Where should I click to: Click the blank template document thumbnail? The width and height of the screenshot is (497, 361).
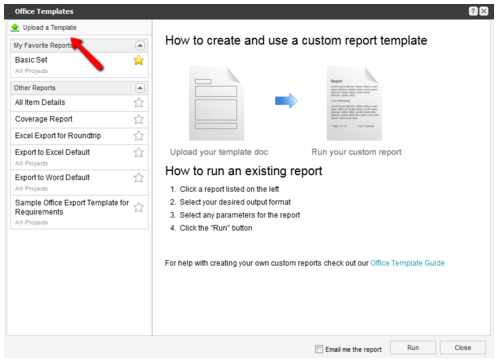pyautogui.click(x=217, y=103)
